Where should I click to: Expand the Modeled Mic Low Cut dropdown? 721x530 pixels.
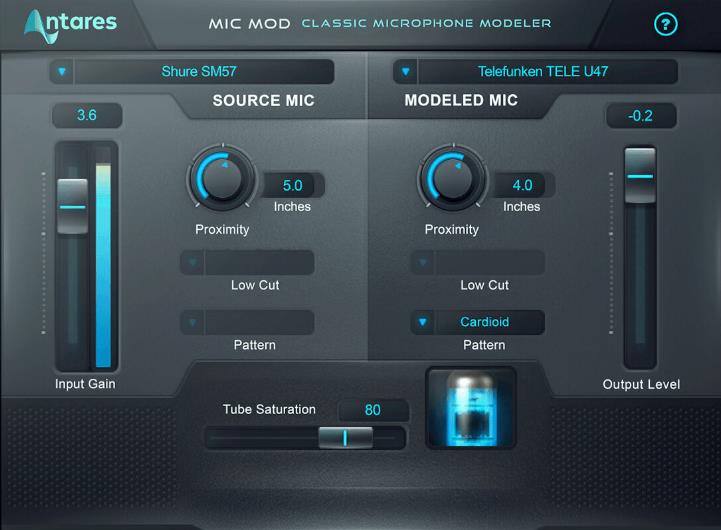point(478,262)
